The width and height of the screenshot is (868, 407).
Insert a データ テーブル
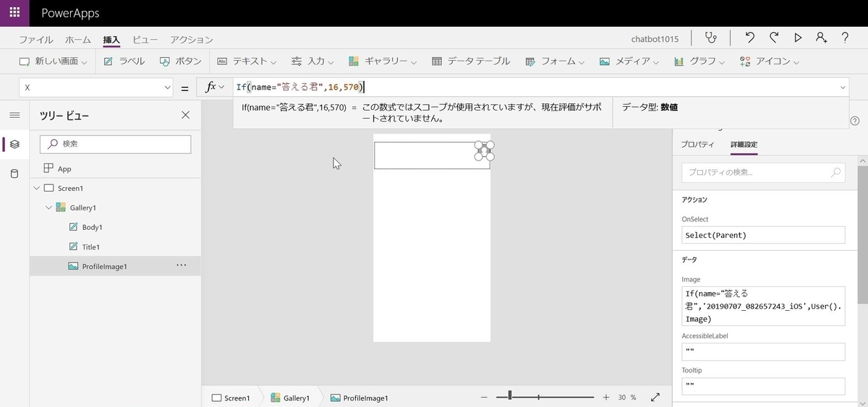pos(471,61)
